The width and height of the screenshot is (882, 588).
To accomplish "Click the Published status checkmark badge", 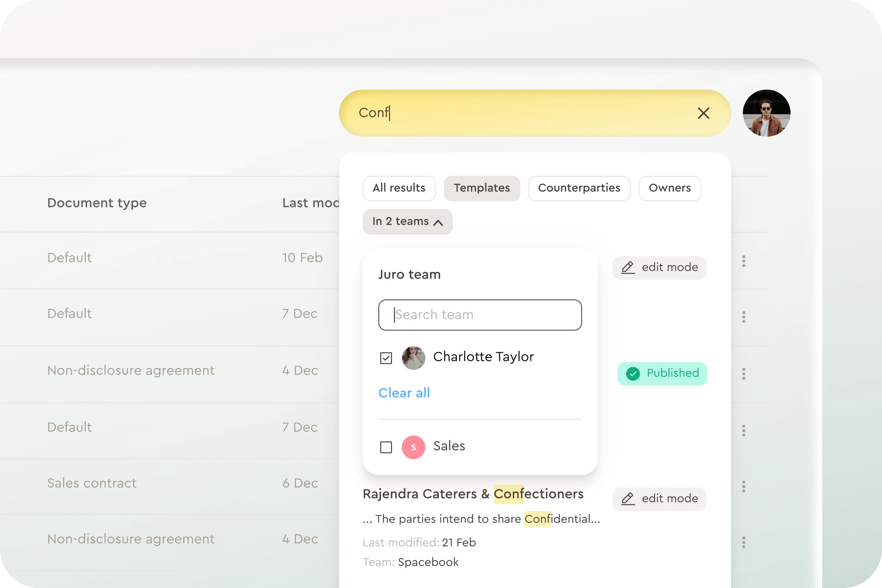I will click(662, 373).
